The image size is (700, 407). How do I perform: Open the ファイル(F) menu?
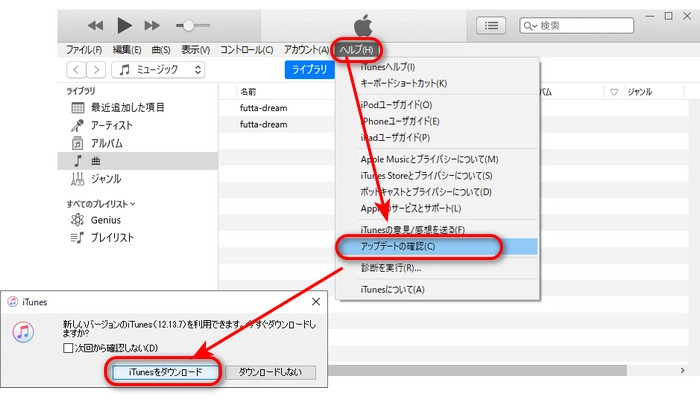(84, 50)
